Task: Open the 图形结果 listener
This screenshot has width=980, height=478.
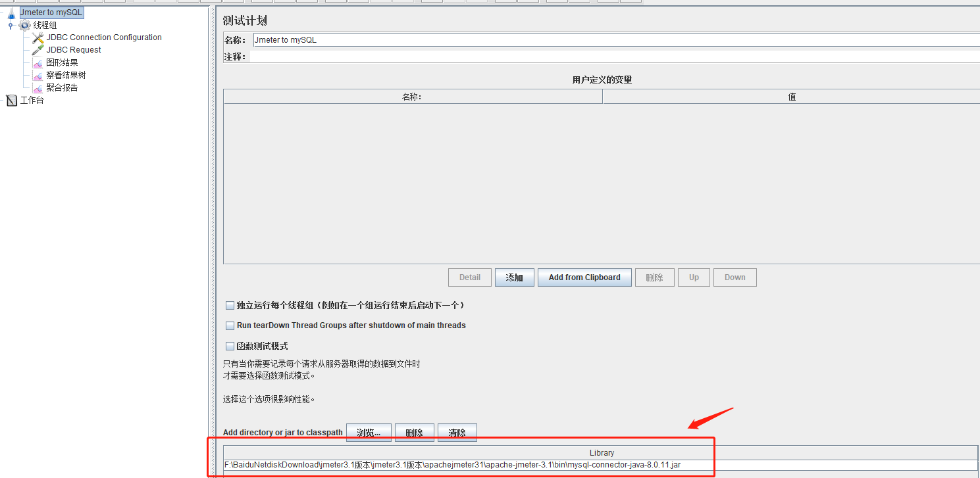Action: [x=62, y=62]
